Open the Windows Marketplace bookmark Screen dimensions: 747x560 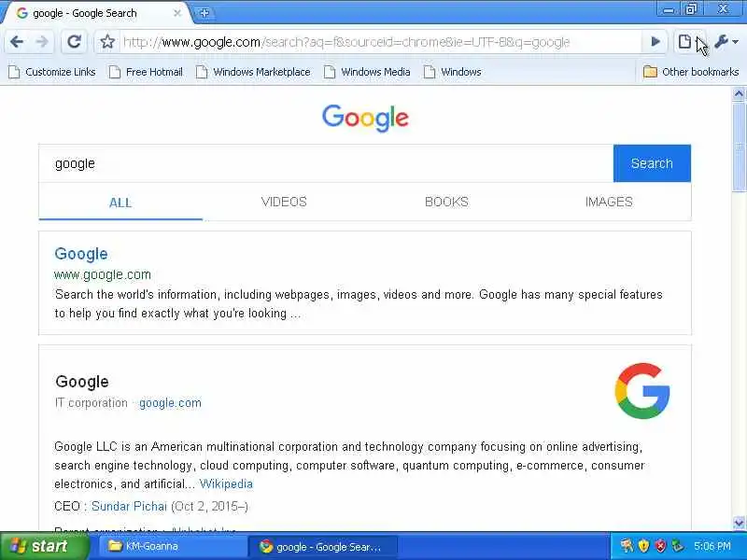click(x=253, y=72)
